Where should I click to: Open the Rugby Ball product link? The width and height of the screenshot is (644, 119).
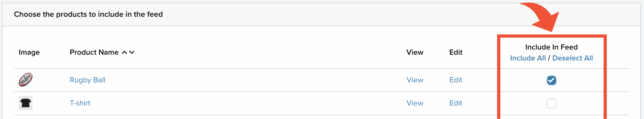tap(88, 80)
